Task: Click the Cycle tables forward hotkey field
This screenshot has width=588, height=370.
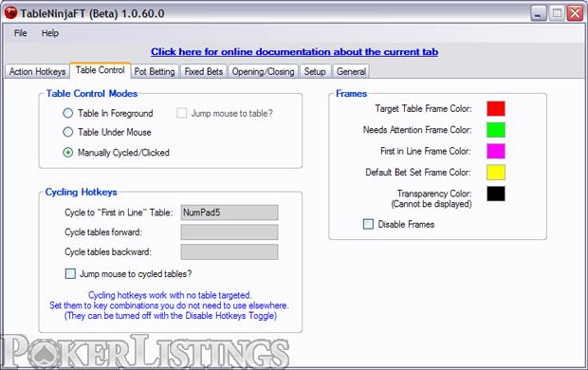Action: click(230, 231)
